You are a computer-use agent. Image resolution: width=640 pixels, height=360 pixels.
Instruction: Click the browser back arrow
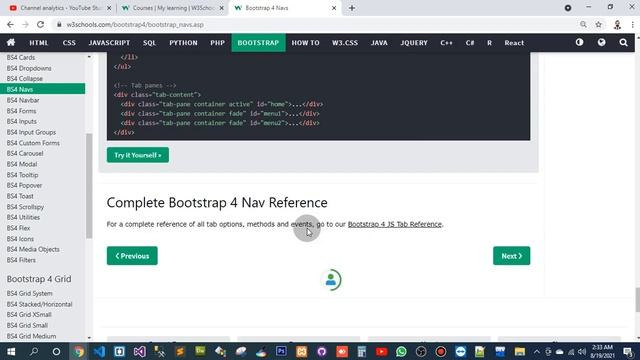10,24
